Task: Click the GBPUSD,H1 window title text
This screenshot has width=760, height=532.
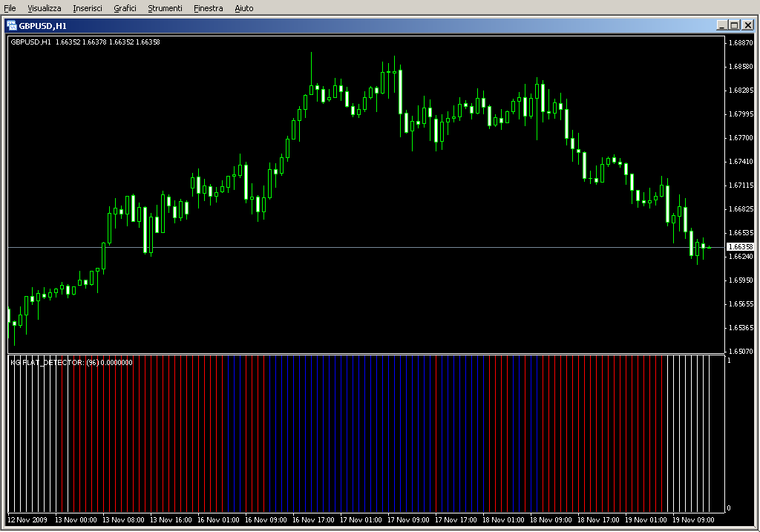Action: 42,26
